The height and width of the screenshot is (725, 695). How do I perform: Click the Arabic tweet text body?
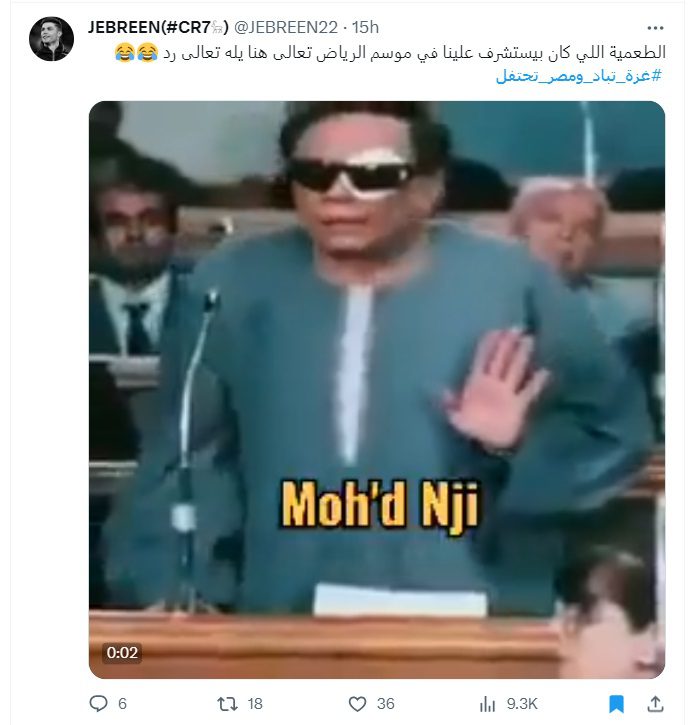pyautogui.click(x=414, y=52)
